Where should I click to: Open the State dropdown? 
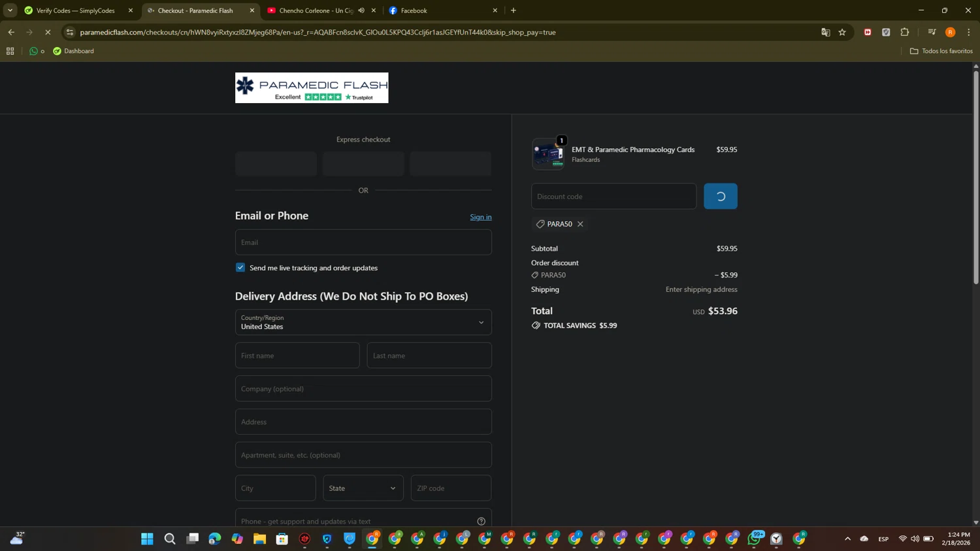363,488
